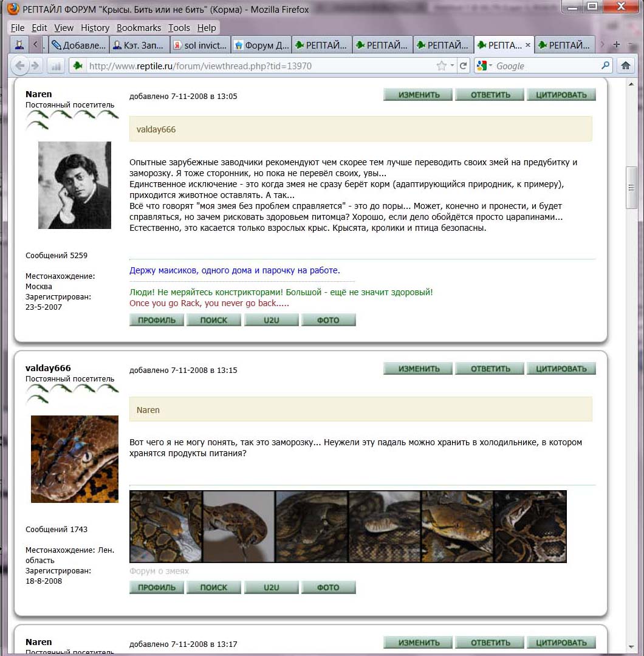Image resolution: width=644 pixels, height=656 pixels.
Task: Open the Edit menu
Action: tap(39, 27)
